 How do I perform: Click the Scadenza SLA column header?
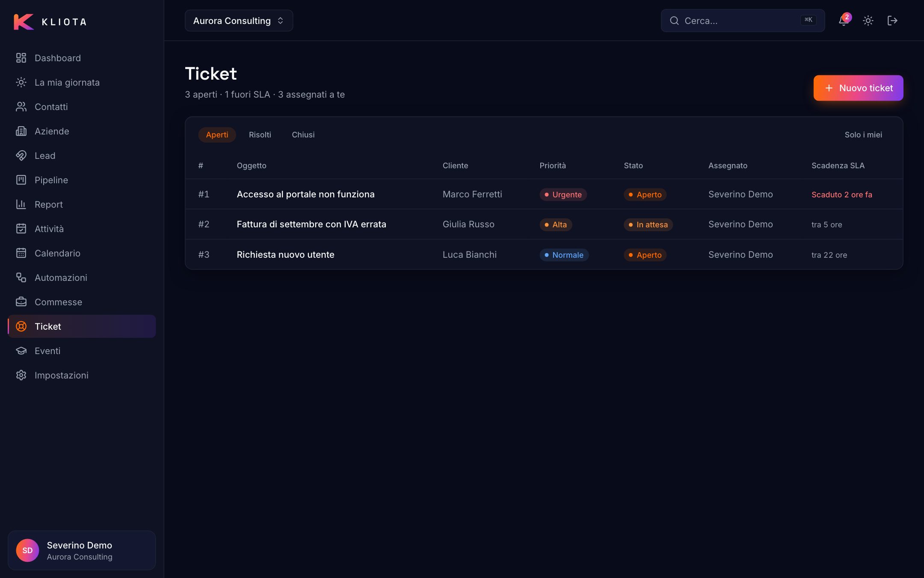[x=838, y=165]
